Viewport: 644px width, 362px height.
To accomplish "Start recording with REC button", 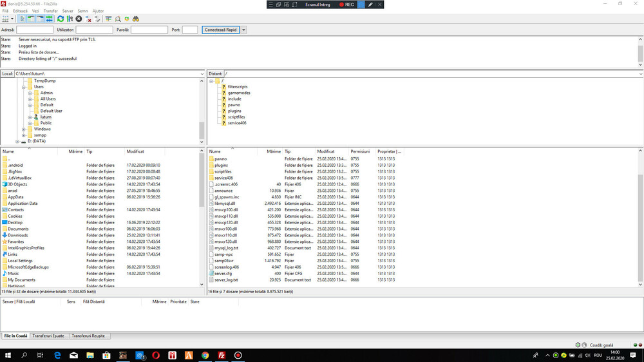I will tap(346, 5).
